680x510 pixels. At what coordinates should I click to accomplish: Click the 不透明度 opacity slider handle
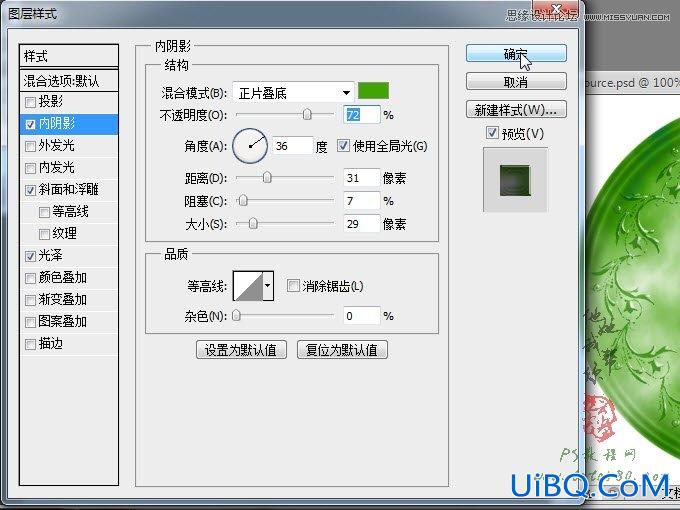(307, 114)
